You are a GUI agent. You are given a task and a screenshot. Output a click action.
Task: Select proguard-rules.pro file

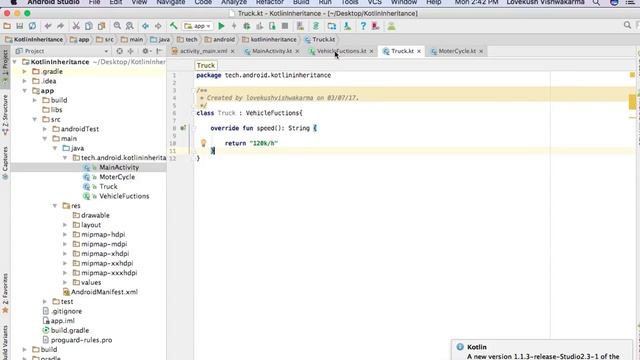click(81, 340)
